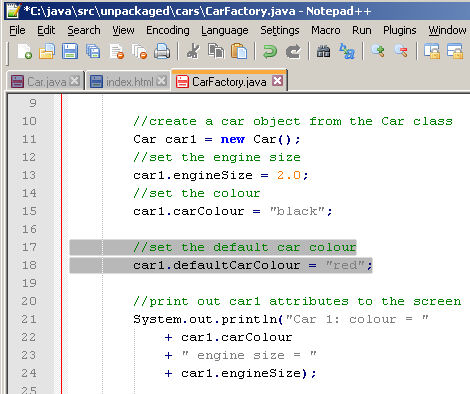
Task: Open the Plugins menu
Action: coord(400,30)
